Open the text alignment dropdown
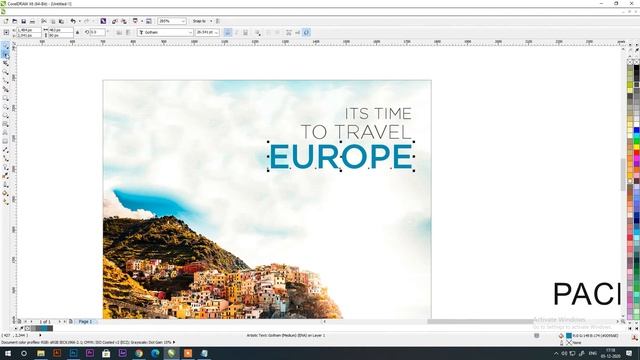The image size is (640, 360). point(258,33)
